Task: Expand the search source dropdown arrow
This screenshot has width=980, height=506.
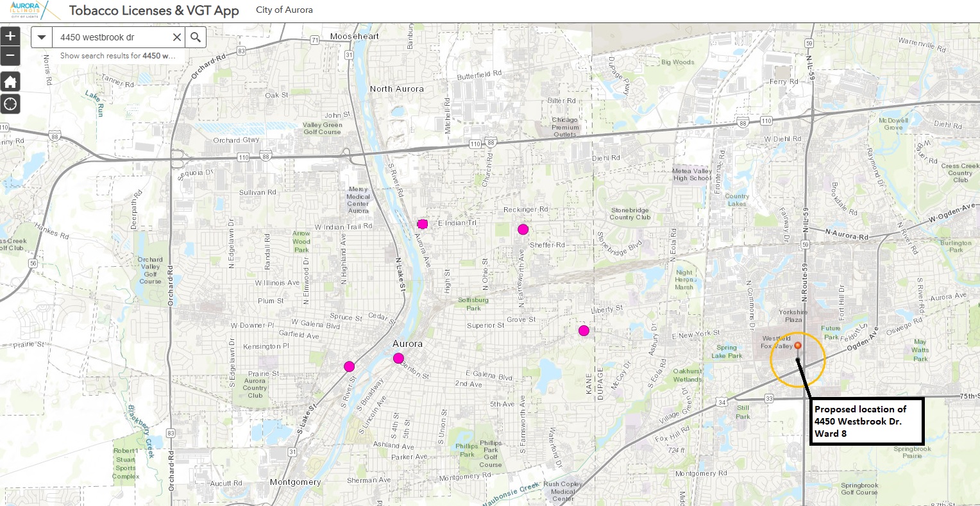Action: tap(42, 37)
